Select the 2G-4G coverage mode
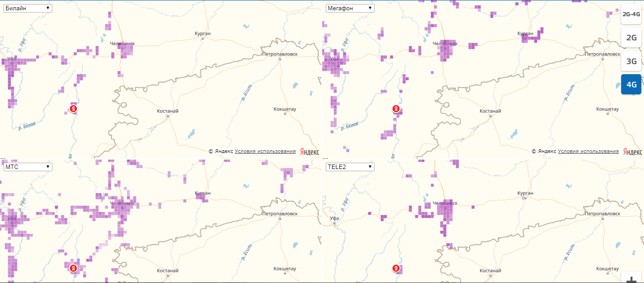 point(631,14)
